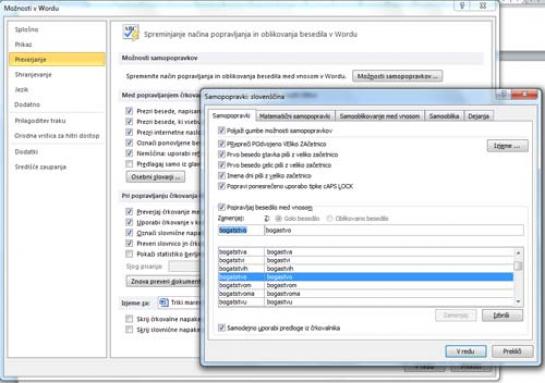545x383 pixels.
Task: Click the Izbriši button to delete the entry
Action: click(x=502, y=315)
